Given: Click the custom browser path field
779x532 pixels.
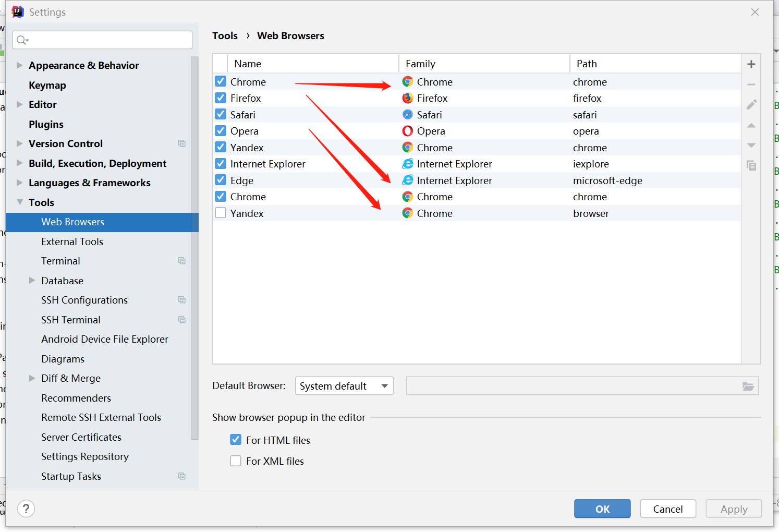Looking at the screenshot, I should [582, 386].
